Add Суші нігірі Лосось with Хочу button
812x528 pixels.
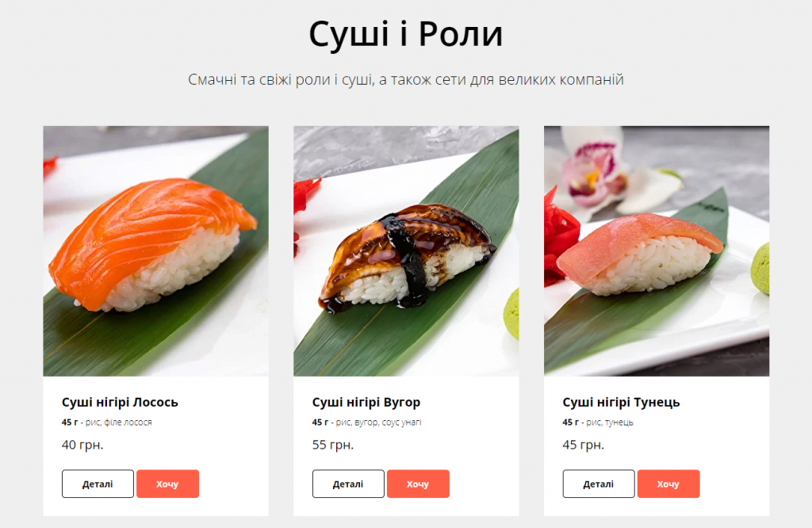[168, 484]
